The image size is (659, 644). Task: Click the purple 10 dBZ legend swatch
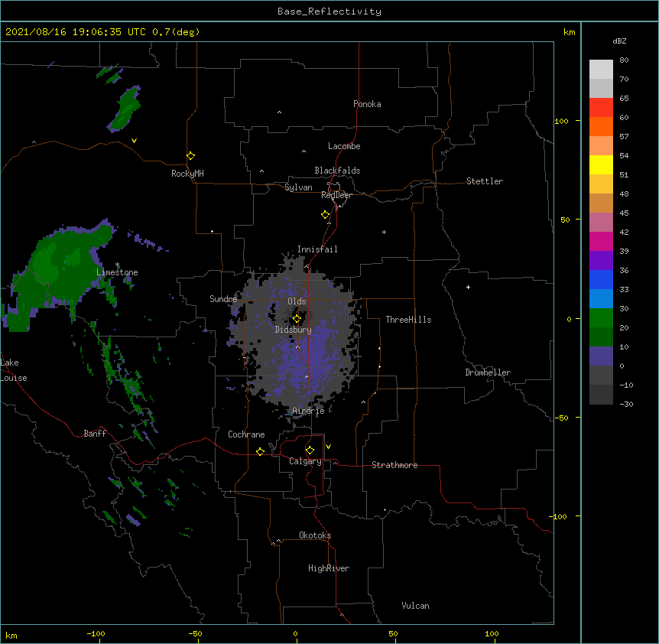tap(601, 356)
